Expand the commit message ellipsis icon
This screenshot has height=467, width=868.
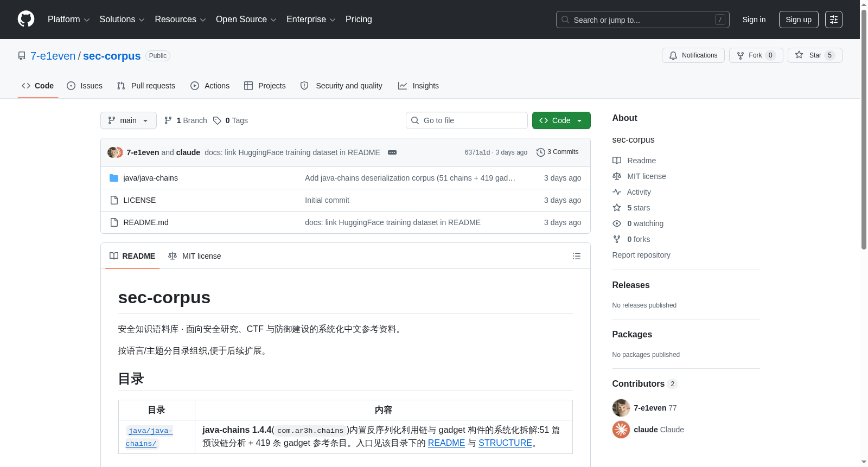point(392,152)
